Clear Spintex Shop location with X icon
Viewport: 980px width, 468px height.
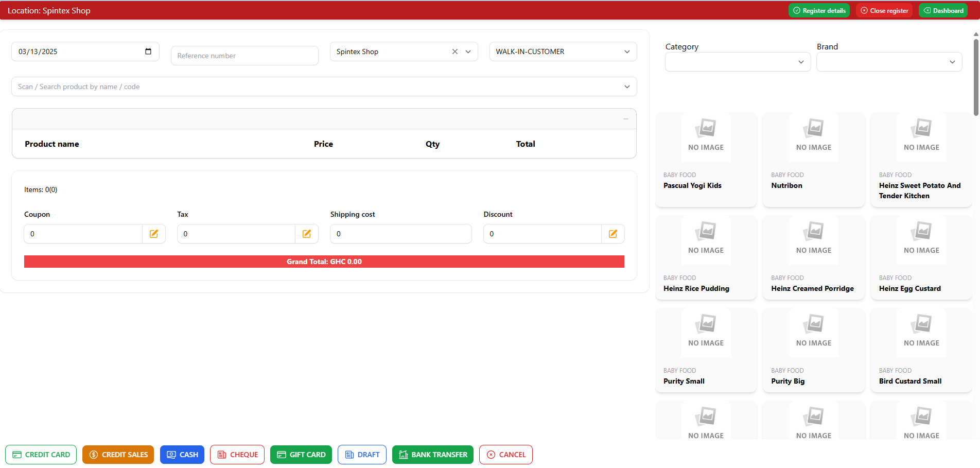454,51
